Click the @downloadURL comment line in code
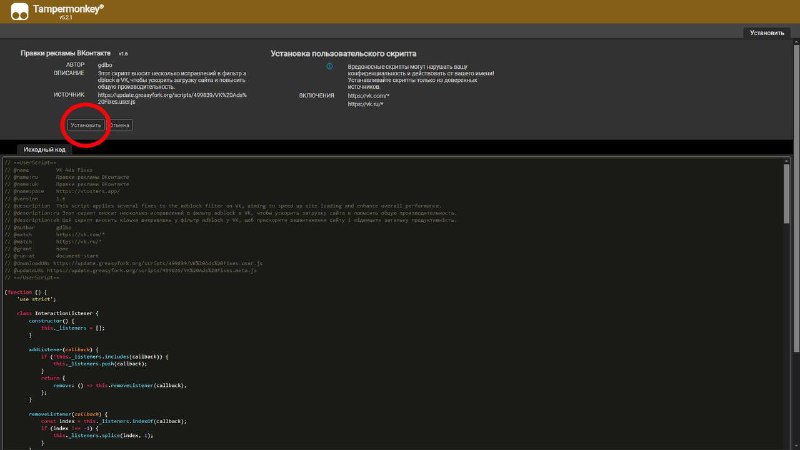This screenshot has width=800, height=450. [134, 263]
